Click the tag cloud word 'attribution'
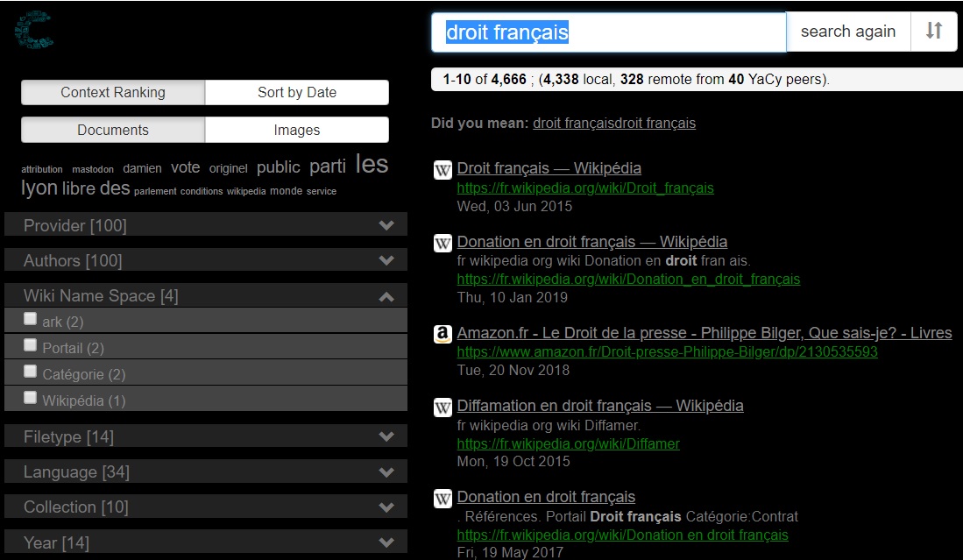The width and height of the screenshot is (963, 560). coord(42,169)
